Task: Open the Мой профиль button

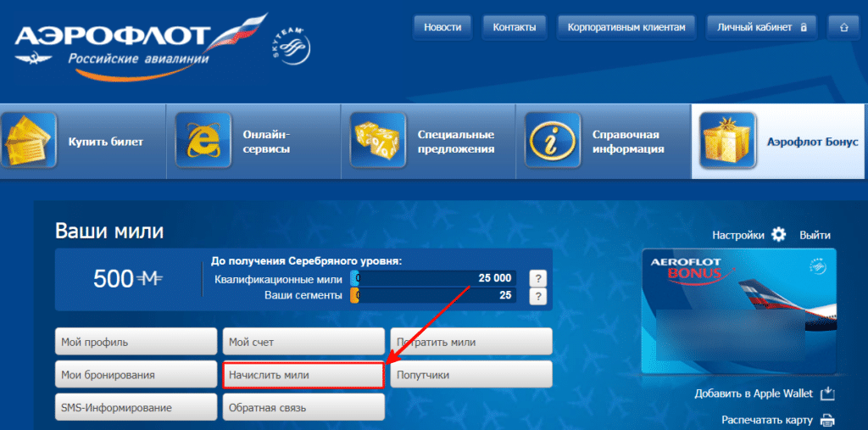Action: (136, 342)
